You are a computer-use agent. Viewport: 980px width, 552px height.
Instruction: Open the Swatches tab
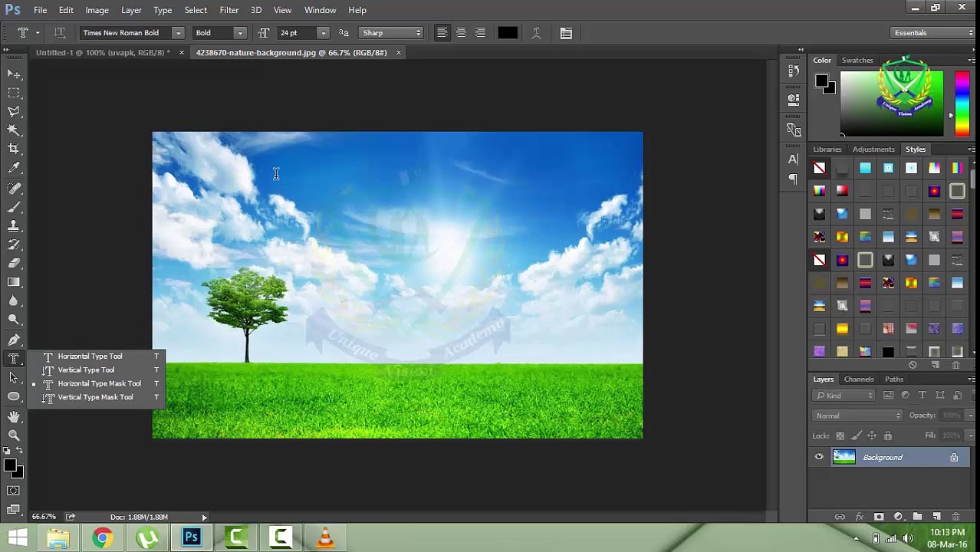857,61
